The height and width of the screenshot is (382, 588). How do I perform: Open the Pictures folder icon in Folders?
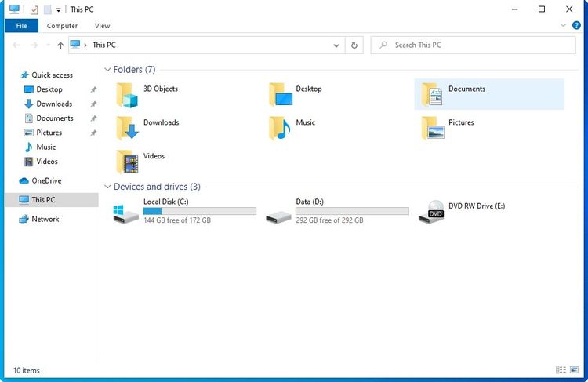[433, 128]
